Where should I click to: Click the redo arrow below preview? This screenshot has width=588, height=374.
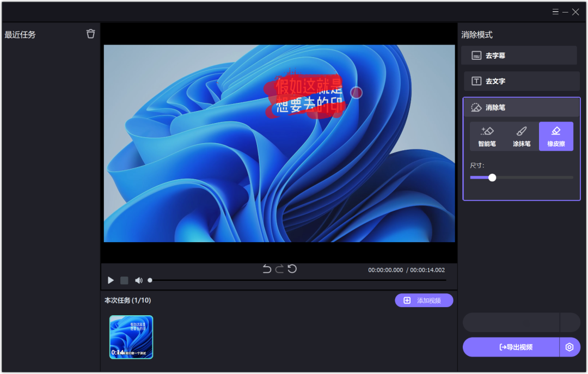click(279, 268)
